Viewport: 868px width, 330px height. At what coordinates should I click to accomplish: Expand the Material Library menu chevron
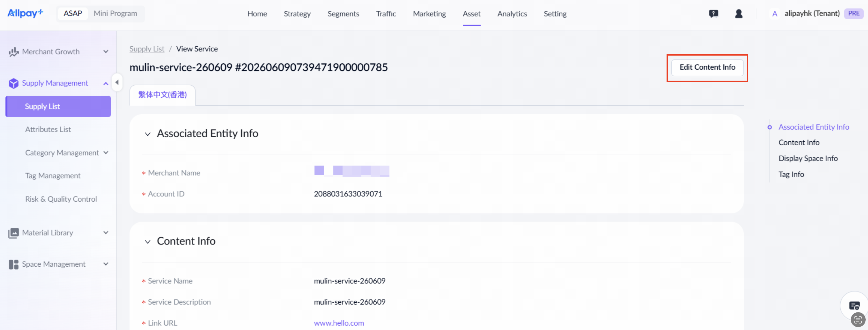point(106,233)
